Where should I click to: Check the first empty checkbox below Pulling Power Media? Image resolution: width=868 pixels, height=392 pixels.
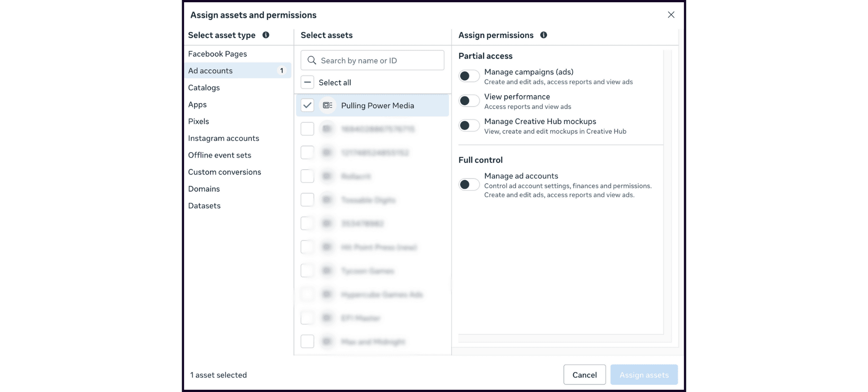click(x=307, y=129)
